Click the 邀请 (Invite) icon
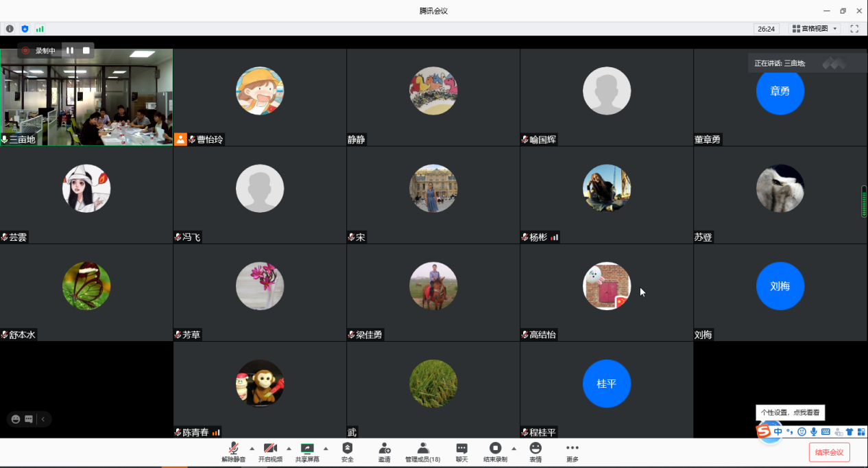 point(385,449)
